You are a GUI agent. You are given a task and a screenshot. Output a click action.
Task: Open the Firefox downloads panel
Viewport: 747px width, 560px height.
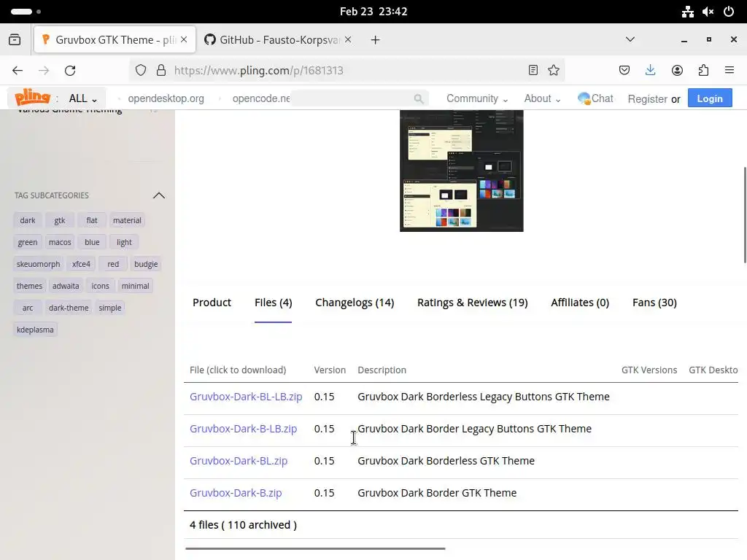pos(650,71)
